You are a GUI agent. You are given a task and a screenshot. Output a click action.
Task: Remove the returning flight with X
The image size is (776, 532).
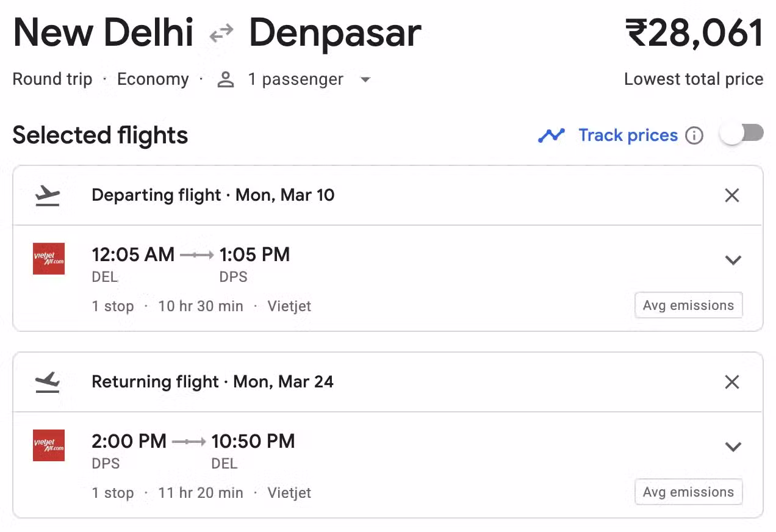point(732,382)
